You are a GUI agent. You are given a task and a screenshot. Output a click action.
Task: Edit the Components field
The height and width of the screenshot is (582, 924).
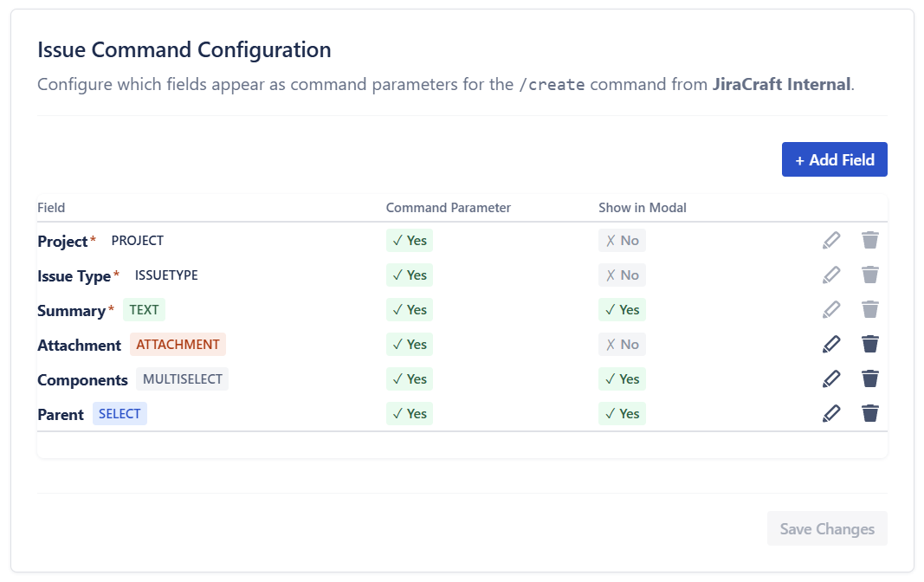[830, 379]
